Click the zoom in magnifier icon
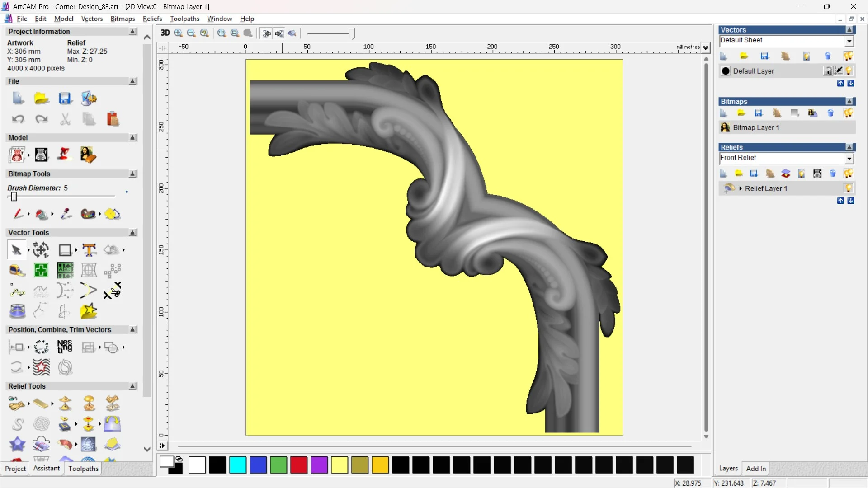The width and height of the screenshot is (868, 488). point(178,33)
